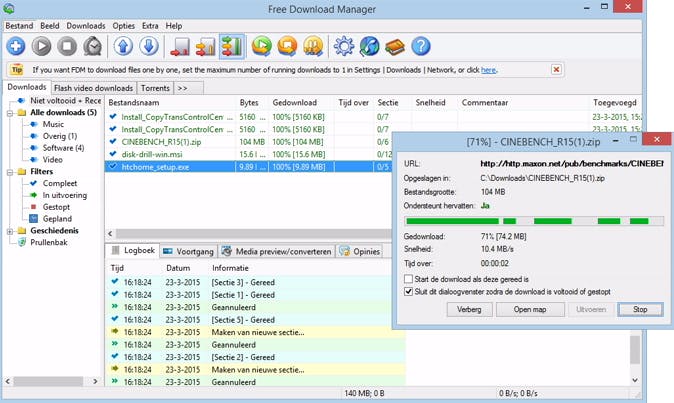Open the Opties menu
674x403 pixels.
point(124,25)
